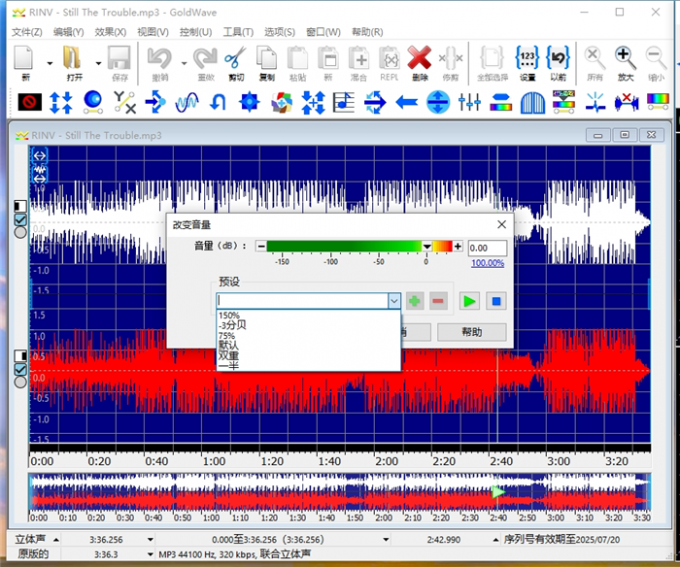The image size is (680, 567).
Task: Click the musical note Pitch effect icon
Action: (x=343, y=102)
